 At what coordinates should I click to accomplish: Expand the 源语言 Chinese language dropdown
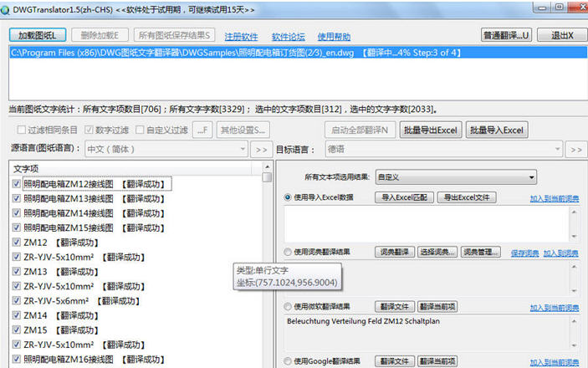166,150
